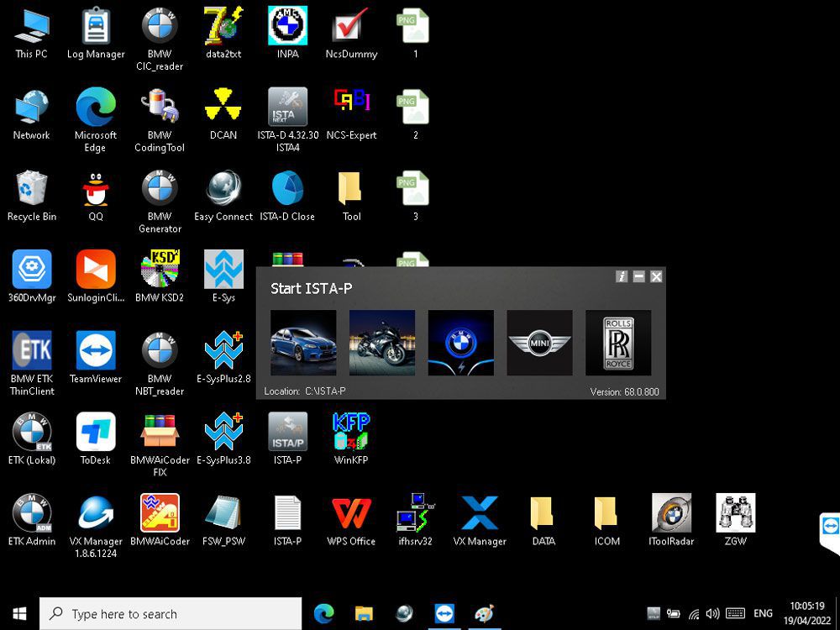
Task: Open the ToDesk desktop icon
Action: click(x=96, y=439)
